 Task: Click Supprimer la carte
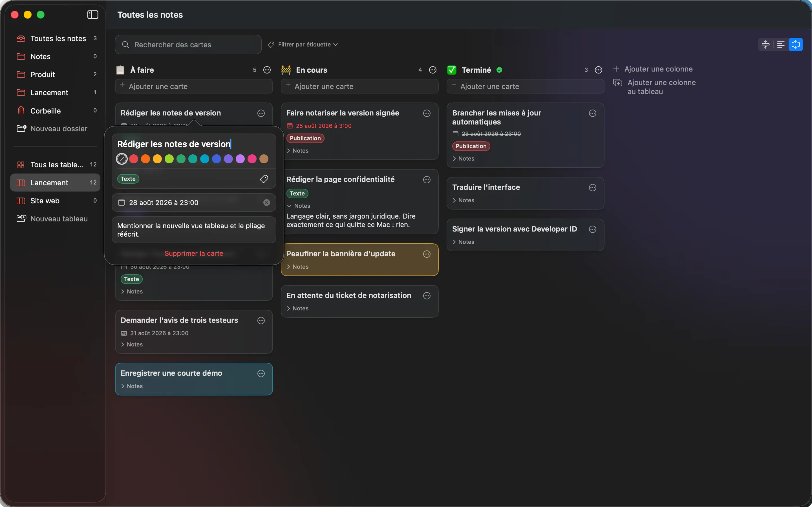(x=194, y=253)
